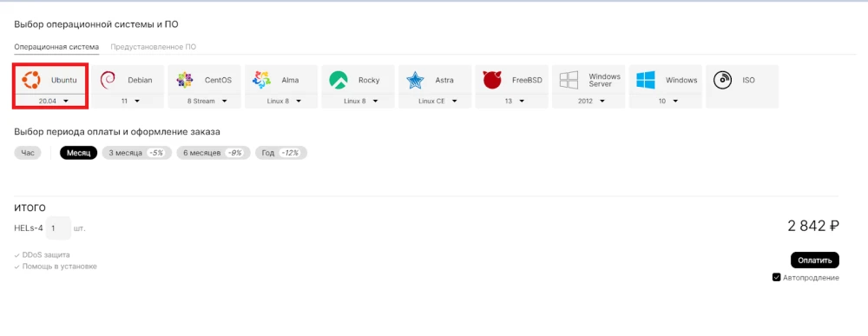868x336 pixels.
Task: Select the Ubuntu logo icon
Action: click(x=31, y=80)
